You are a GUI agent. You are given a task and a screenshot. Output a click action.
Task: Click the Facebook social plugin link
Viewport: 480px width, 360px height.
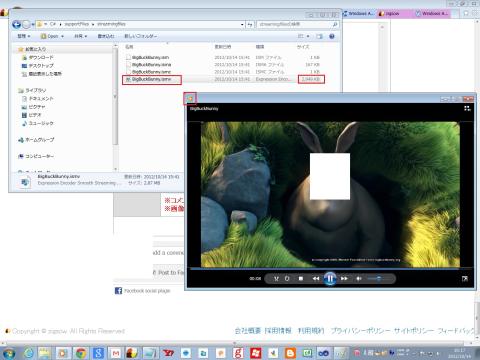coord(147,291)
